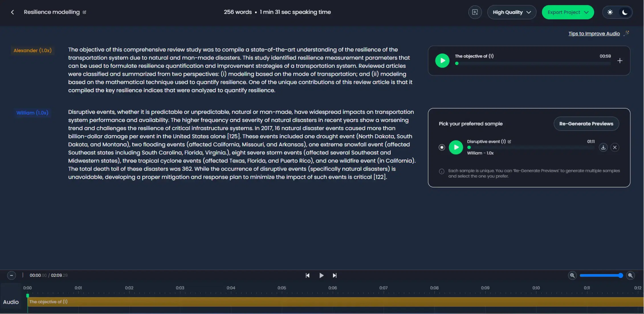Expand the Export Project dropdown

(x=568, y=12)
